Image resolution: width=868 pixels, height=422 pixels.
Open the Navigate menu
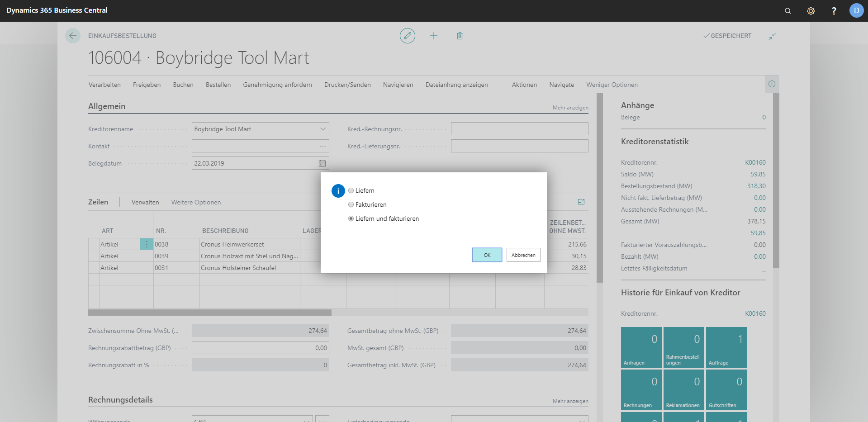tap(561, 85)
